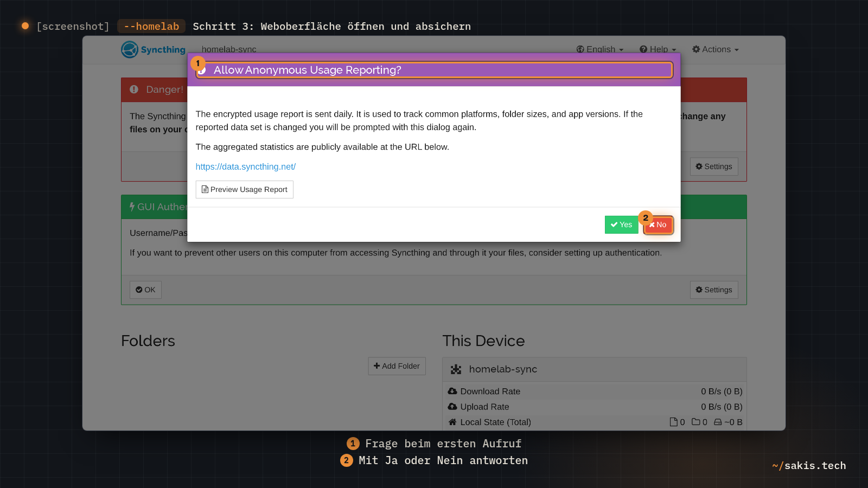Click the Upload Rate label
This screenshot has width=868, height=488.
click(485, 407)
